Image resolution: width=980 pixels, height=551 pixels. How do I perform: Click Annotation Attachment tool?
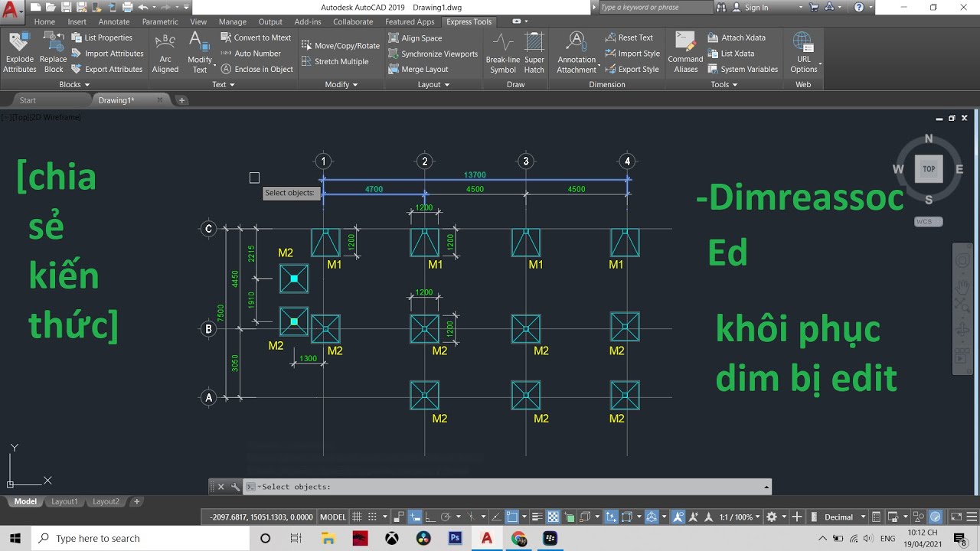click(x=577, y=53)
